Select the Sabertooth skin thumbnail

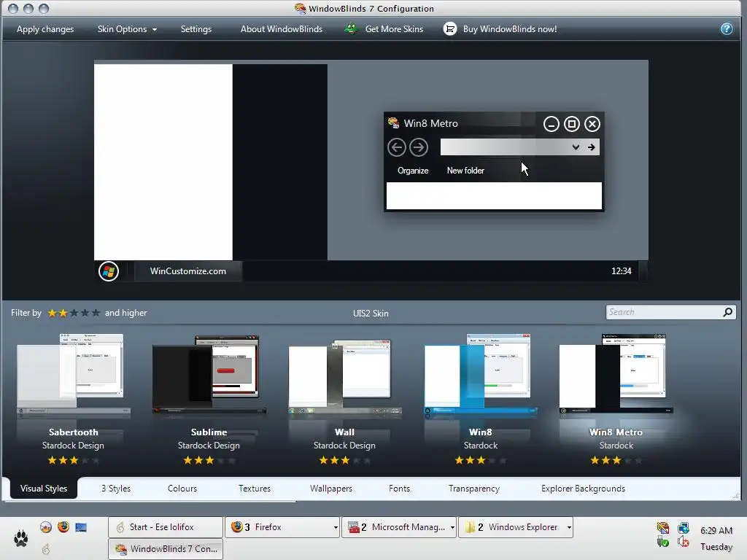tap(73, 376)
